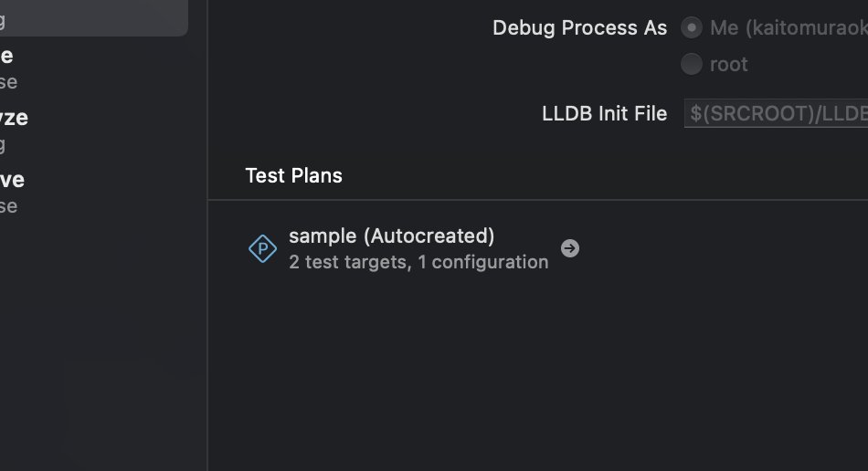Select the sample (Autocreated) test plan name
This screenshot has width=868, height=471.
391,236
